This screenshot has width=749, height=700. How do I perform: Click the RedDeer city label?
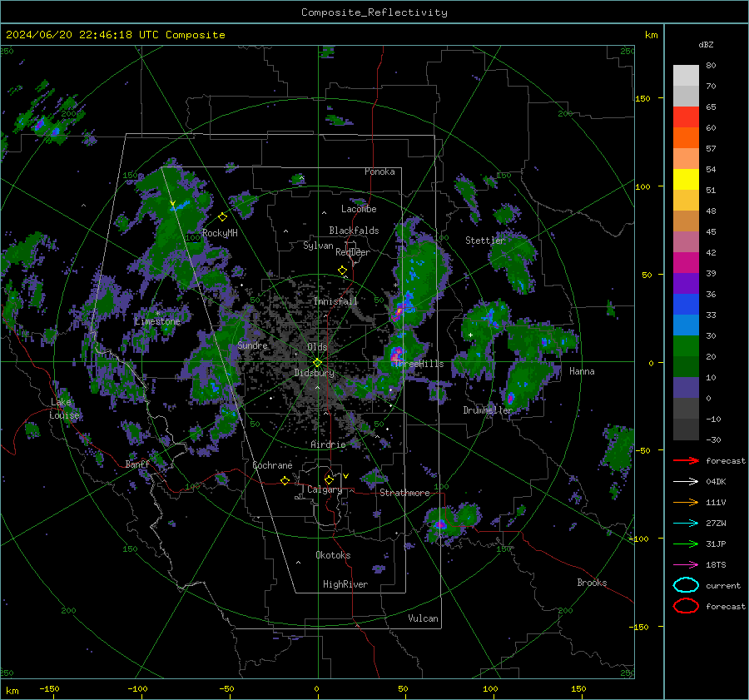point(353,252)
